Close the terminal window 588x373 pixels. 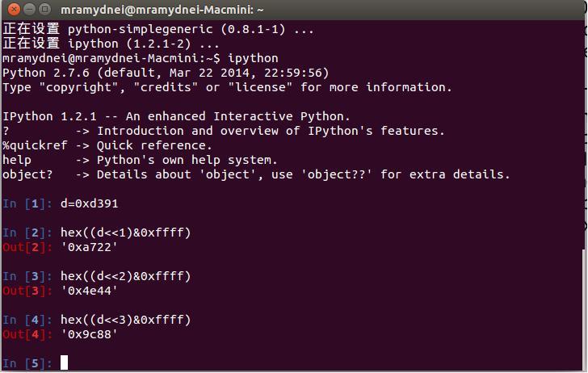pos(11,9)
